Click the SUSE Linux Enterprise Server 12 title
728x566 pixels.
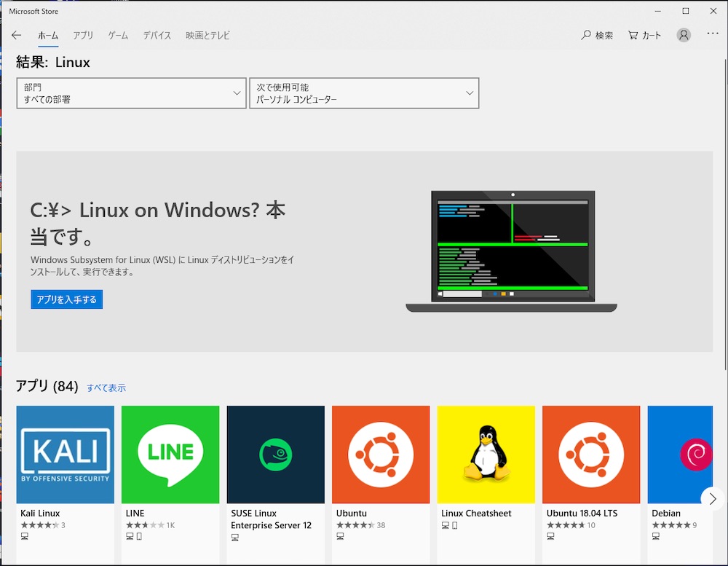click(x=271, y=519)
